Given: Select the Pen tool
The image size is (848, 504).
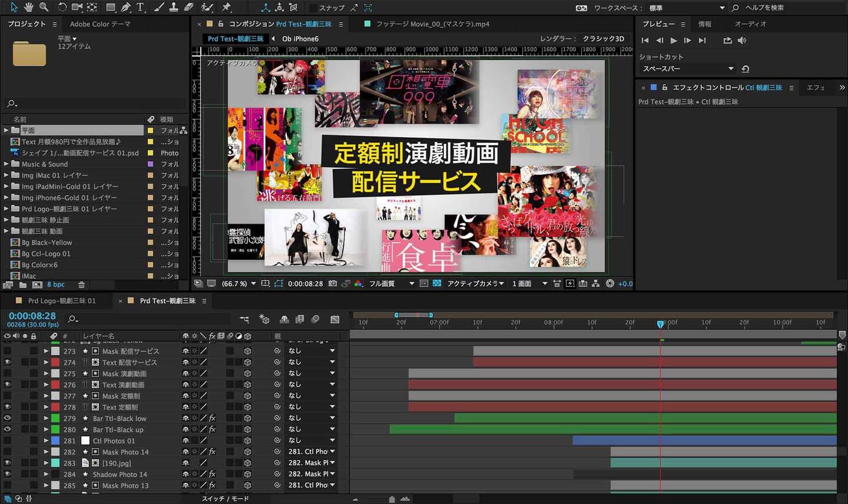Looking at the screenshot, I should (x=125, y=7).
